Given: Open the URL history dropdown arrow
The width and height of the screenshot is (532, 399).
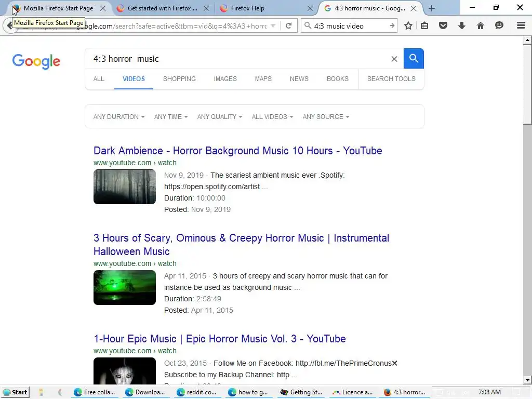Looking at the screenshot, I should point(273,26).
